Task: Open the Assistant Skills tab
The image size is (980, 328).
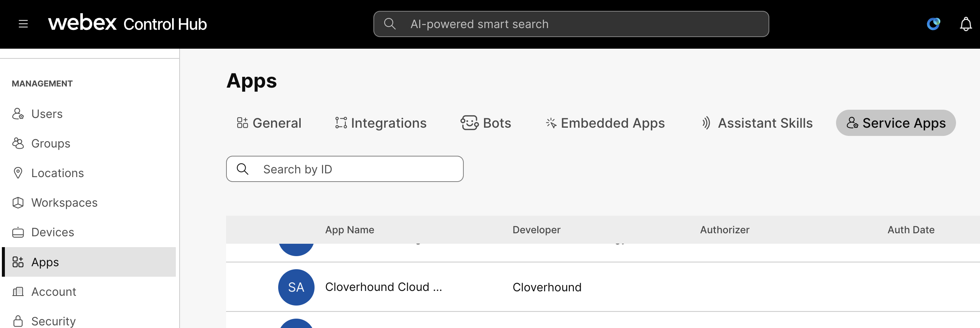Action: (757, 123)
